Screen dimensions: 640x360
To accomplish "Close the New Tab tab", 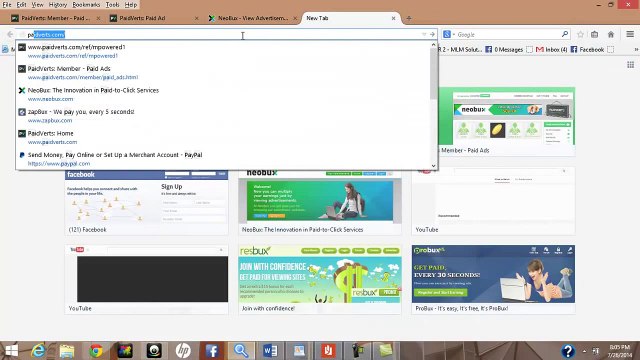I will coord(393,18).
